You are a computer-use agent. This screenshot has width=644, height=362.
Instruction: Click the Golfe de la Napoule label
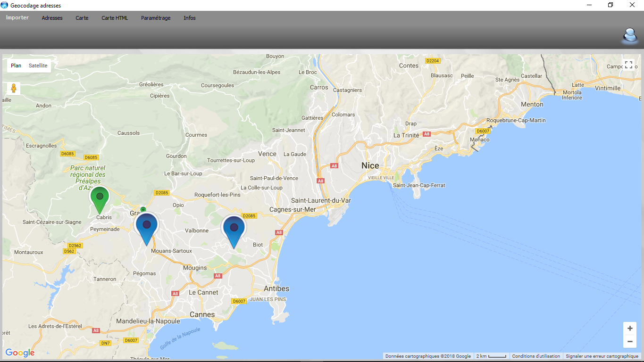point(180,338)
